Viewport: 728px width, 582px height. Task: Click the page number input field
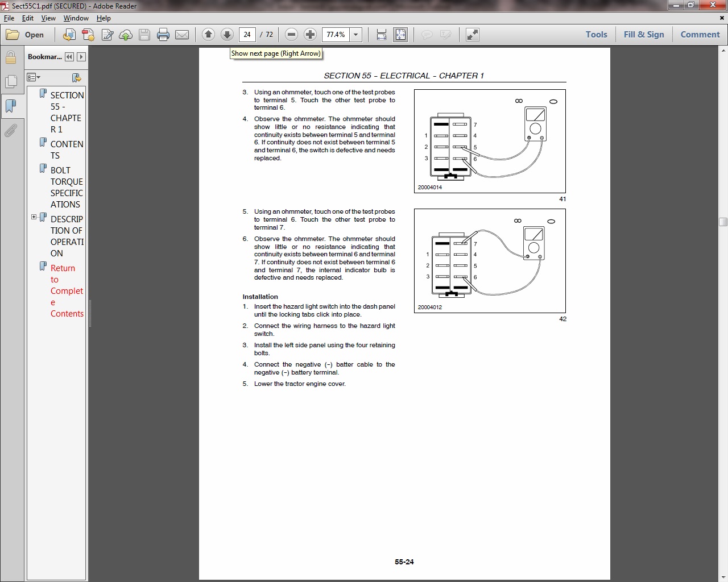tap(247, 35)
